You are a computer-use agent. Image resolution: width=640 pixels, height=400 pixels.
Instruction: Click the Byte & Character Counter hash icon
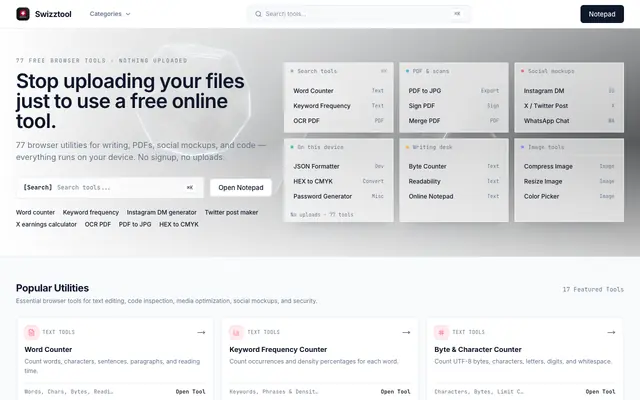[441, 332]
